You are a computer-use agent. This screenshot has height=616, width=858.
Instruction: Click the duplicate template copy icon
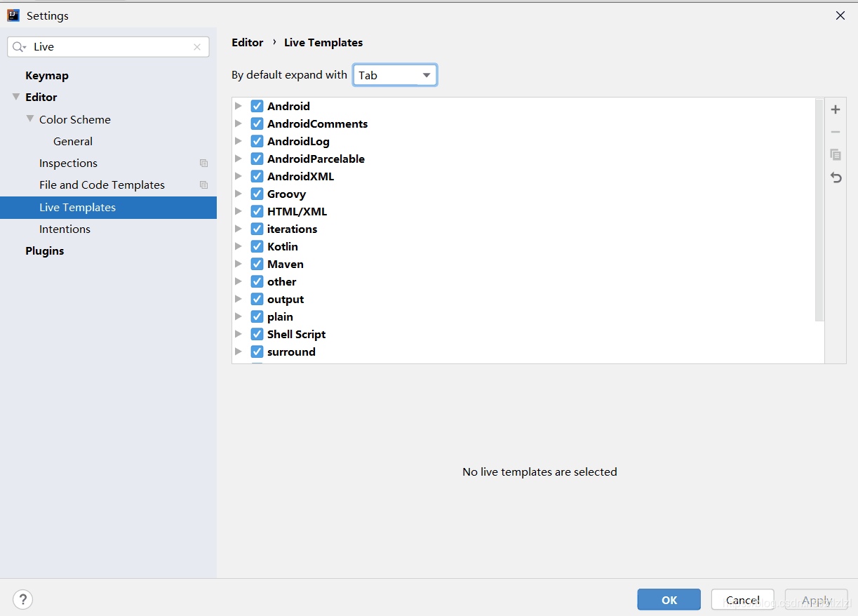pyautogui.click(x=836, y=154)
